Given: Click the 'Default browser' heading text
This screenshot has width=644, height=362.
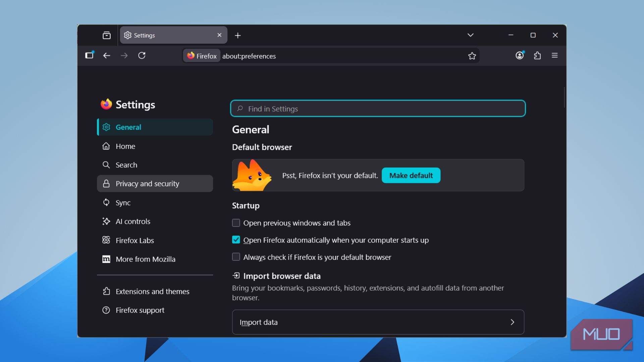Looking at the screenshot, I should 262,147.
